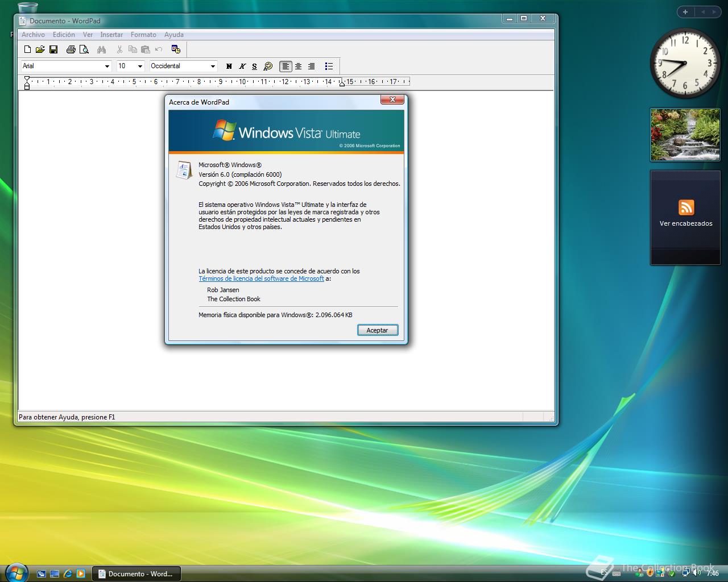Image resolution: width=728 pixels, height=582 pixels.
Task: Click status bar 'Para obtener Ayuda' text
Action: [67, 417]
